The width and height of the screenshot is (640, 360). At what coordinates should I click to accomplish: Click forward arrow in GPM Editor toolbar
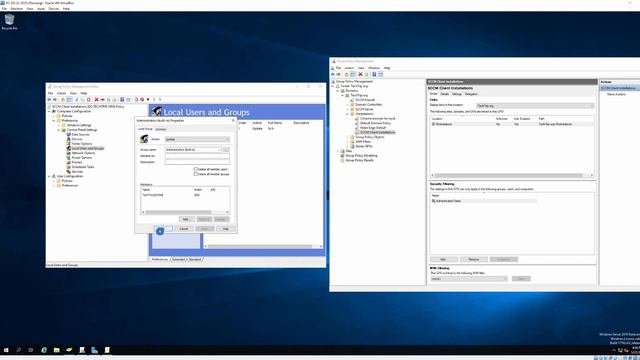click(55, 99)
